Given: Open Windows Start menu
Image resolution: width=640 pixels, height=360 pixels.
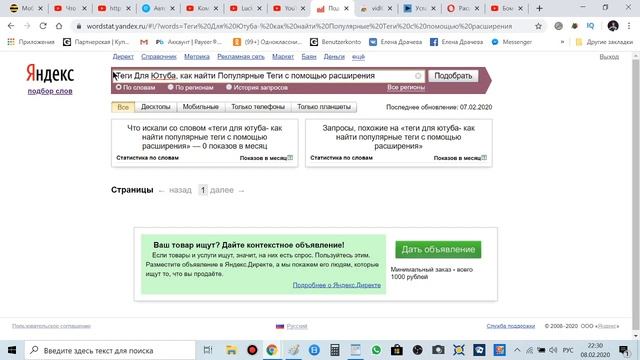Looking at the screenshot, I should click(12, 350).
